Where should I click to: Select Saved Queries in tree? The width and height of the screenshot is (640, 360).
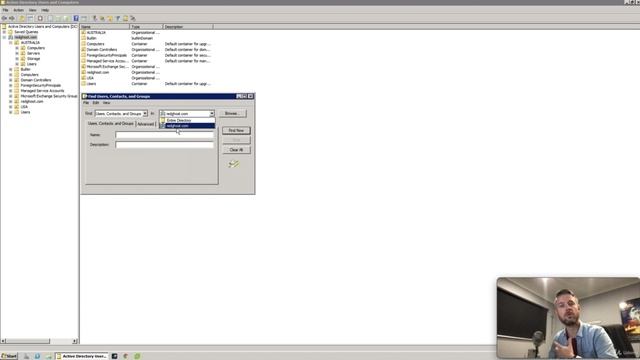pos(26,32)
